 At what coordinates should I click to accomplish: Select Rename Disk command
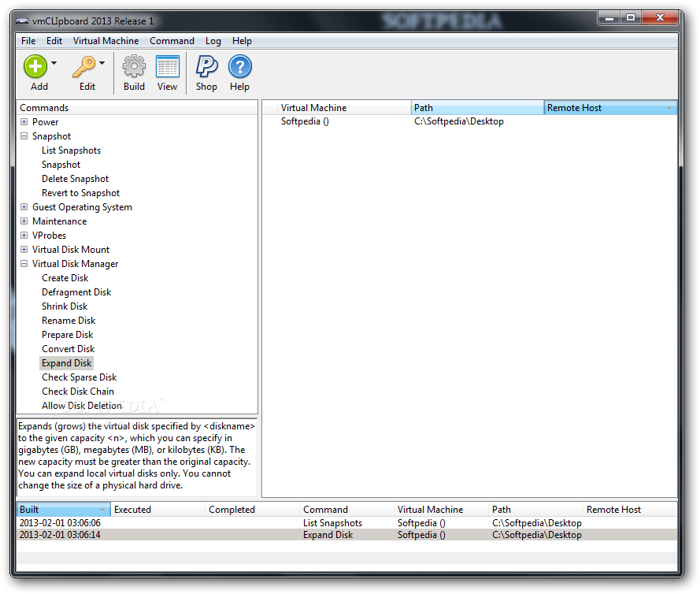69,321
